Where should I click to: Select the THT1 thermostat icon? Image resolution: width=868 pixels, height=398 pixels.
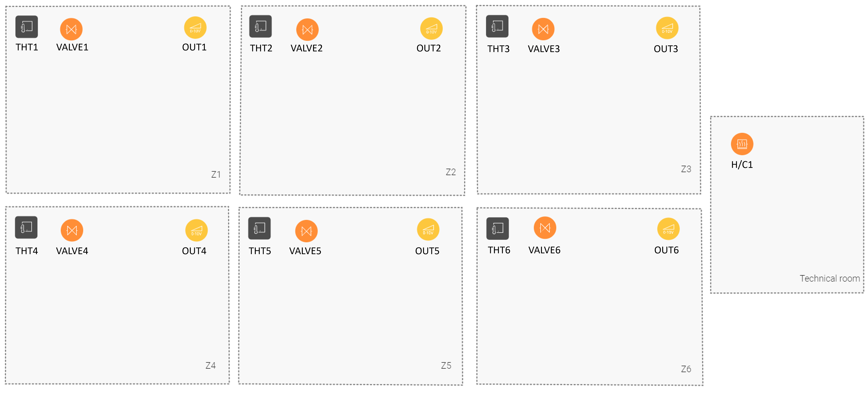click(x=27, y=27)
